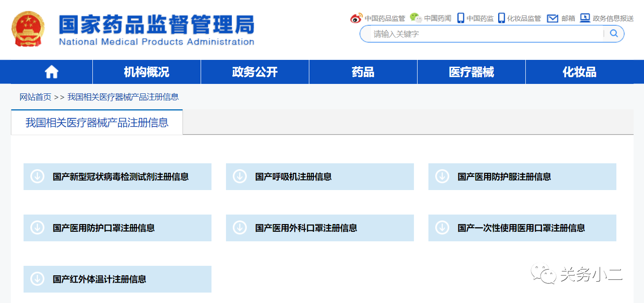
Task: Open the 化妆品 menu
Action: click(x=579, y=72)
